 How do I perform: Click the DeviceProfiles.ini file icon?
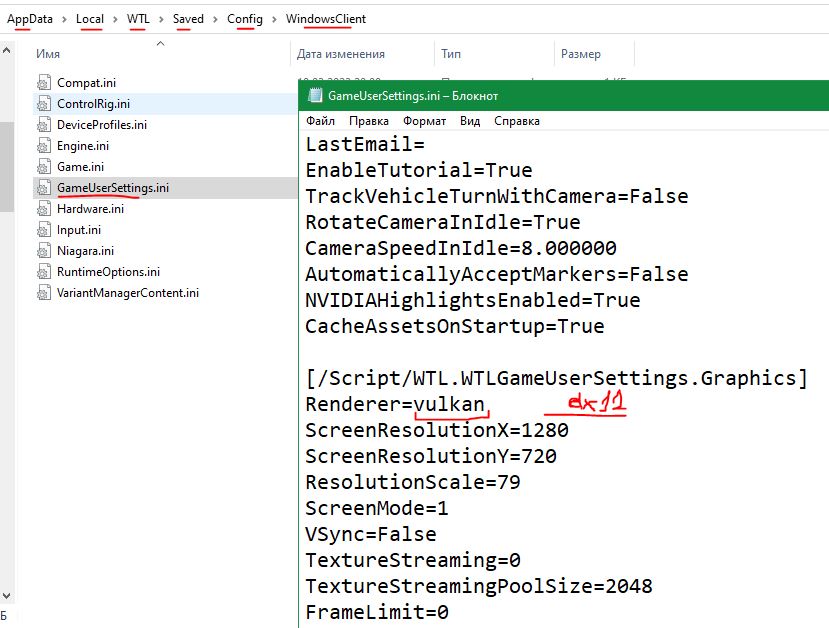[44, 125]
